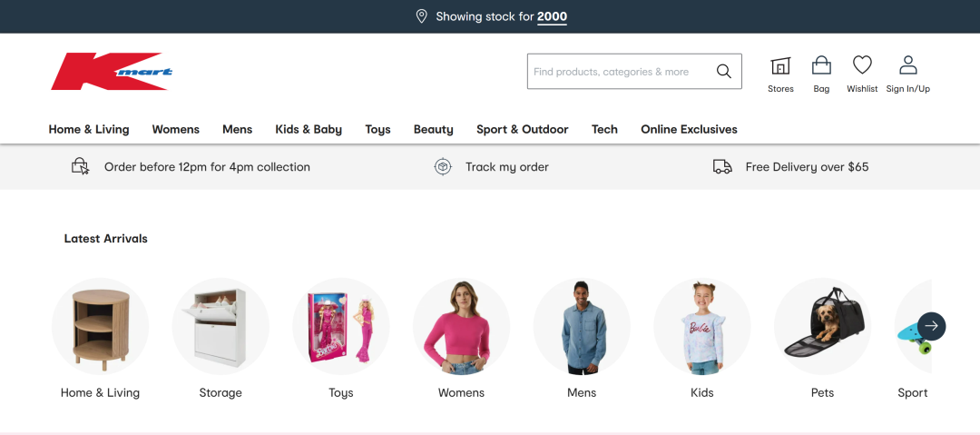Viewport: 980px width, 435px height.
Task: Open the Online Exclusives menu item
Action: pyautogui.click(x=689, y=129)
